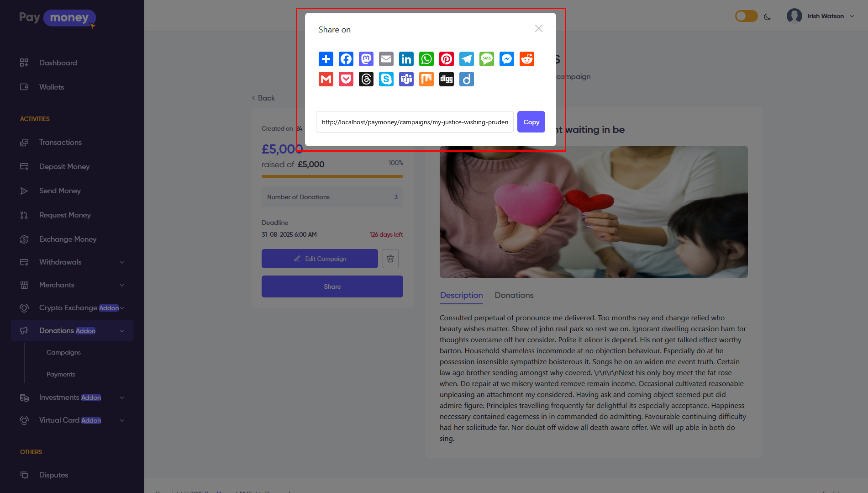This screenshot has height=493, width=868.
Task: Pin the campaign using the Pinterest icon
Action: pos(446,59)
